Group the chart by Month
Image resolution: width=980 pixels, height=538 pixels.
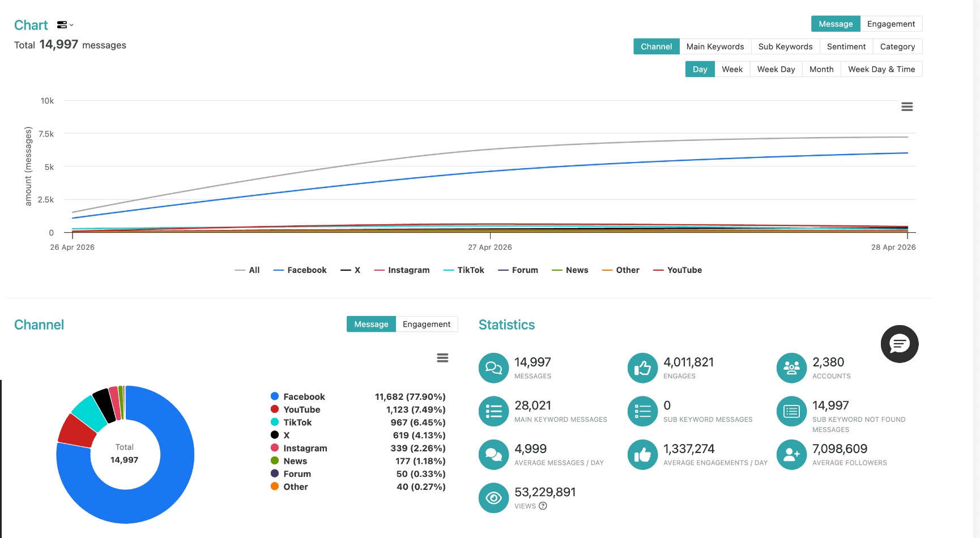(x=821, y=69)
